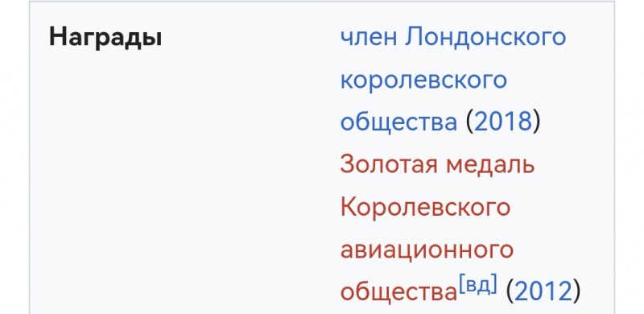Click red 'Королевского' link line
The image size is (644, 314).
coord(425,207)
